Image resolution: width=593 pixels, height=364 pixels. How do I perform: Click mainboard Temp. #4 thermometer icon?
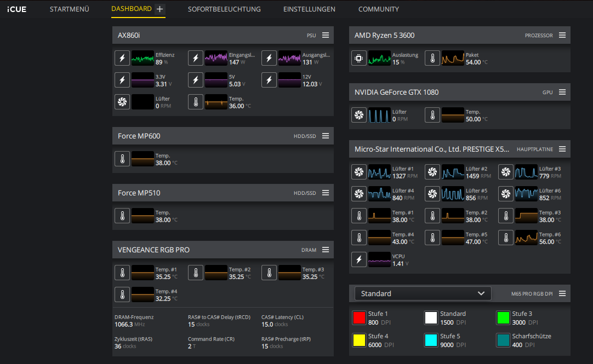[359, 238]
